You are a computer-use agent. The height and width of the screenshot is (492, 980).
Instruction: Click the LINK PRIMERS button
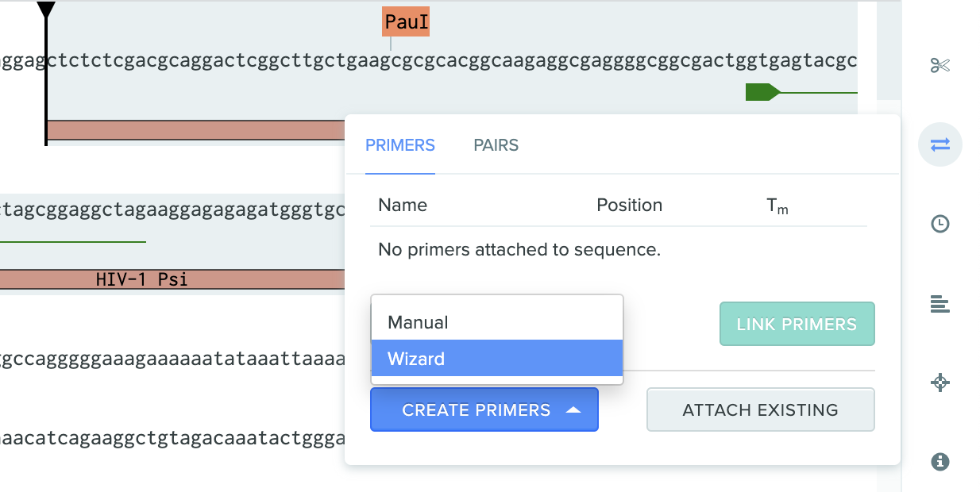(x=797, y=324)
